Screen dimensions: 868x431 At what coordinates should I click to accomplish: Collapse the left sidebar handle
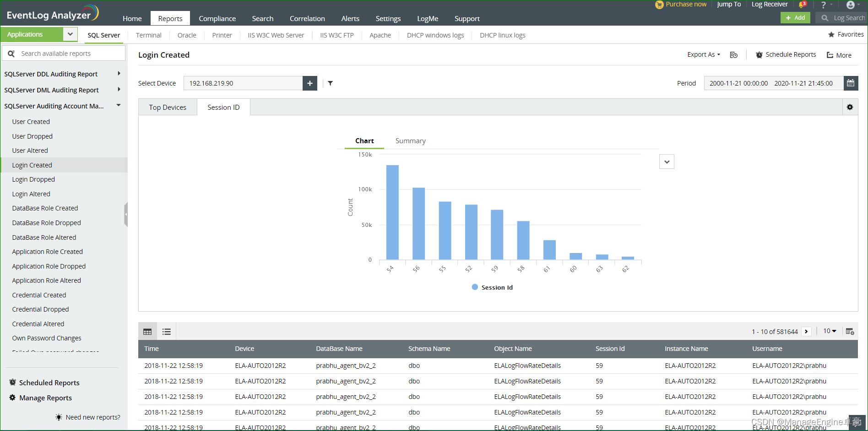coord(126,215)
